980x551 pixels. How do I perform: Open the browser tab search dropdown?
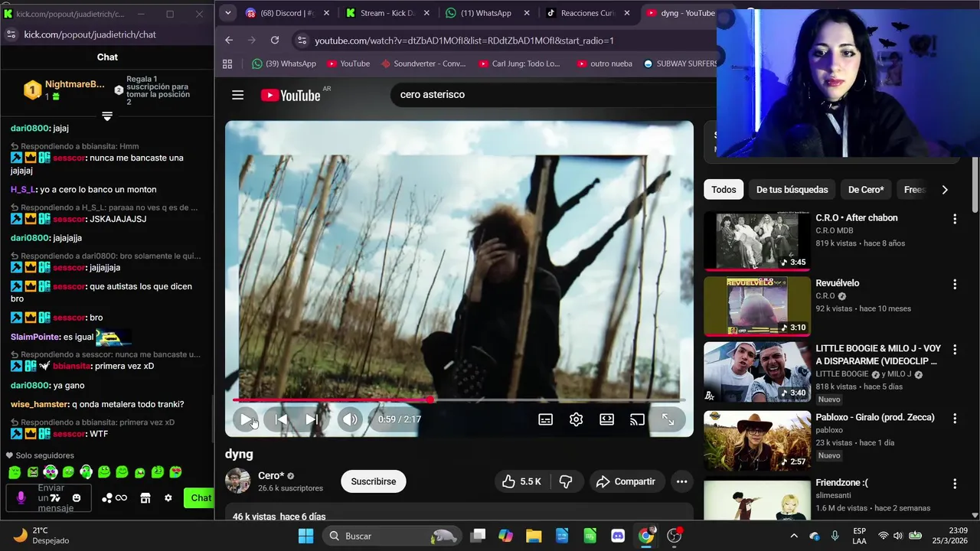(227, 13)
